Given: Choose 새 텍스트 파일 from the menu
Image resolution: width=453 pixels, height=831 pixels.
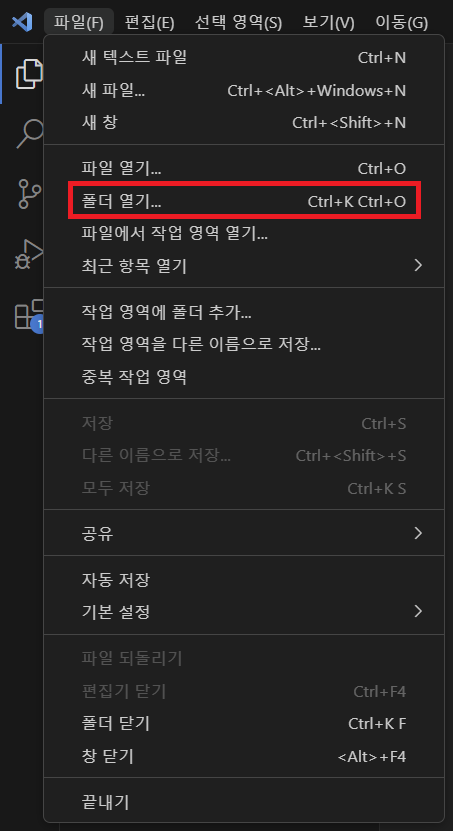Looking at the screenshot, I should point(244,57).
